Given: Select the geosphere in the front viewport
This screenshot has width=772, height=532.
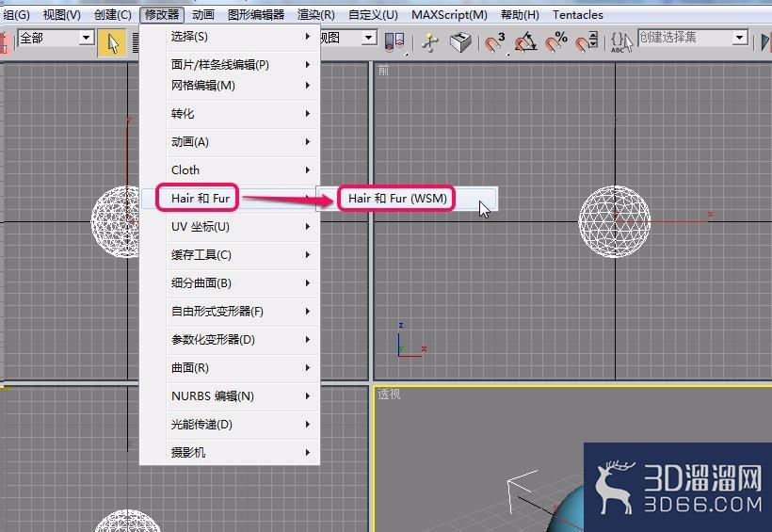Looking at the screenshot, I should pyautogui.click(x=614, y=221).
